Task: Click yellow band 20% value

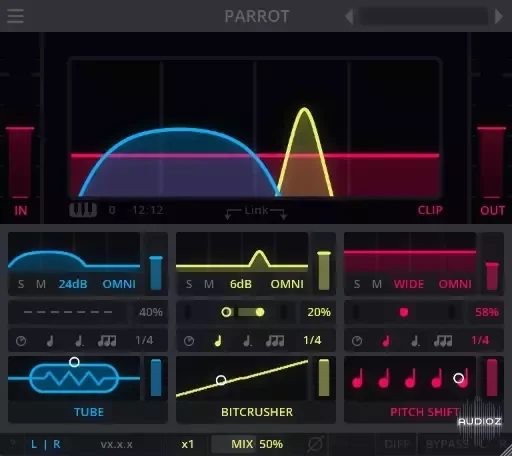Action: [x=319, y=312]
